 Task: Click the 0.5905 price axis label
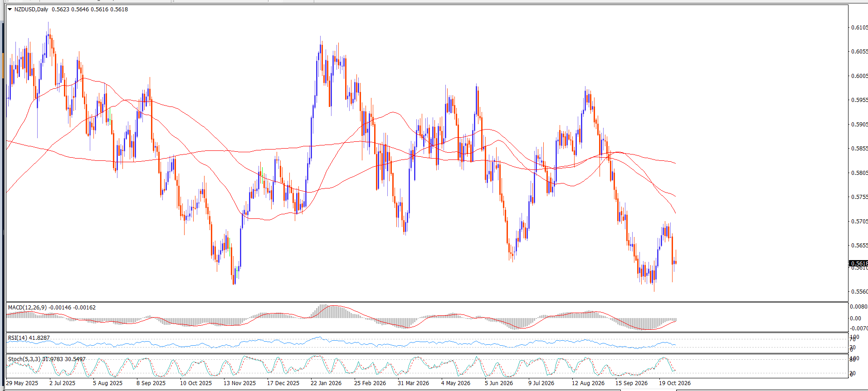click(x=860, y=125)
